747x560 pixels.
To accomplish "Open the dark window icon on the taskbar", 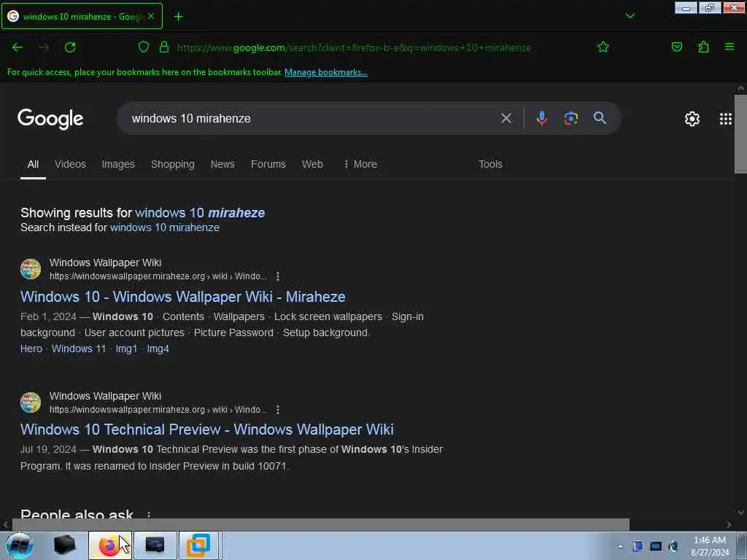I will coord(155,545).
